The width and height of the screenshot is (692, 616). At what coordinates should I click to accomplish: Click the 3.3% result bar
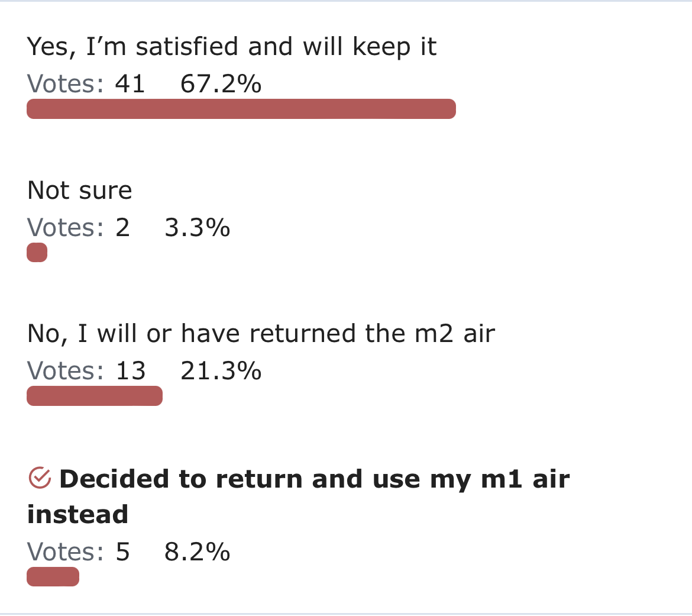(x=37, y=253)
